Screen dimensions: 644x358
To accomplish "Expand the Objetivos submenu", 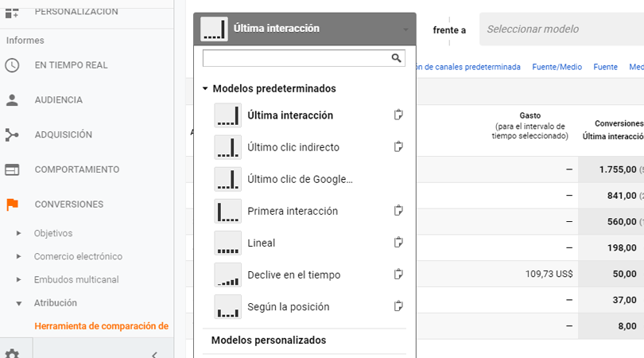I will pos(18,233).
